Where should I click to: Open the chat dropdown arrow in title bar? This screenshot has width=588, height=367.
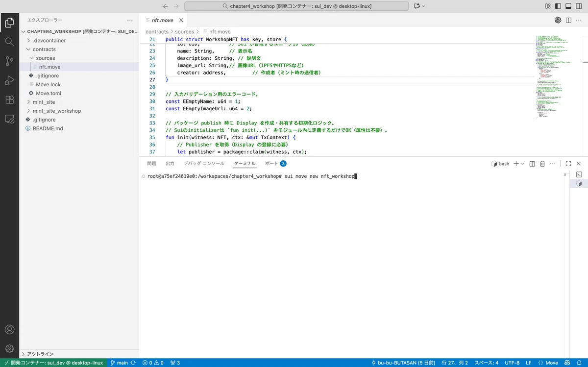coord(424,6)
